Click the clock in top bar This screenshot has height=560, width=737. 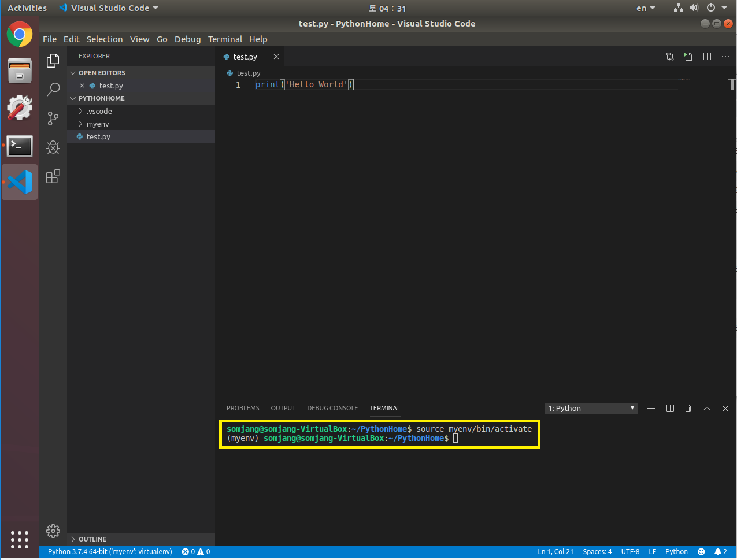pyautogui.click(x=387, y=8)
